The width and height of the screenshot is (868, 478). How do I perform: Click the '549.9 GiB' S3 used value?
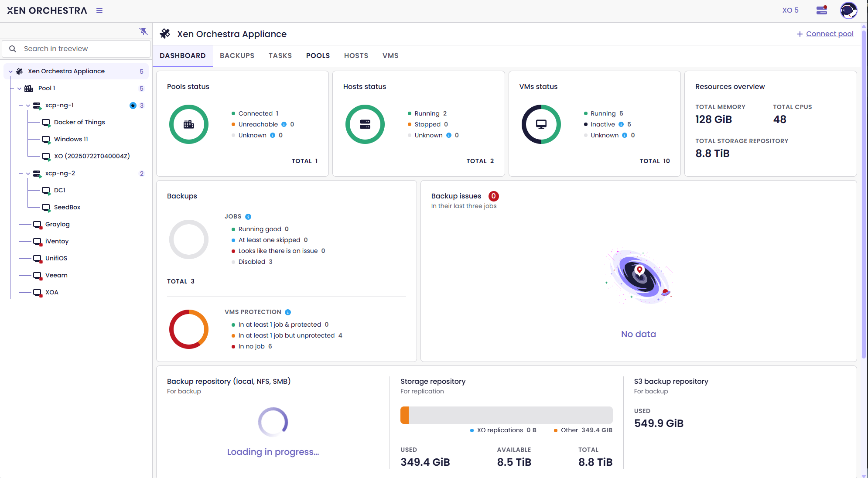[659, 423]
